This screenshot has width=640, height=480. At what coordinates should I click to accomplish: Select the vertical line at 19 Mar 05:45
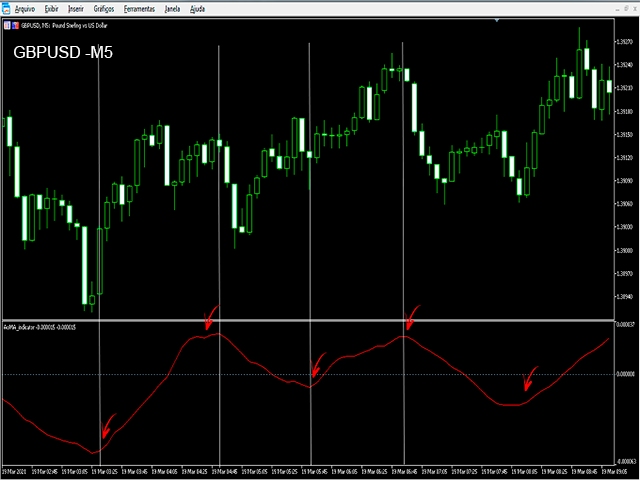tap(310, 200)
